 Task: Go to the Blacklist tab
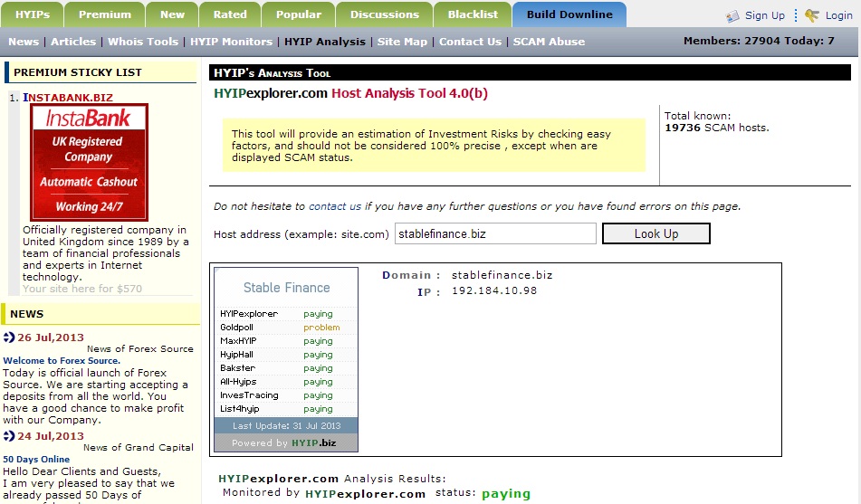point(473,14)
